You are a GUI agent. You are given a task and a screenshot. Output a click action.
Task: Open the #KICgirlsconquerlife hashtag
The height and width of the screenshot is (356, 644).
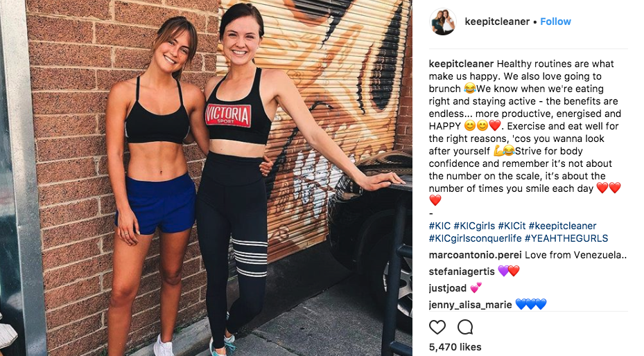pos(475,238)
